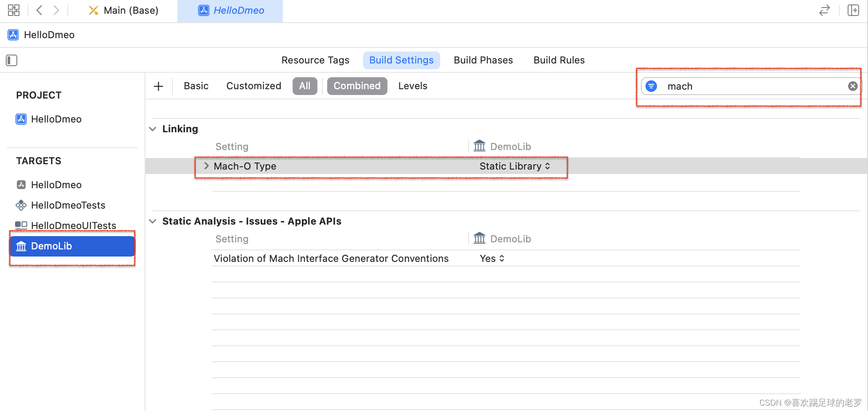Open the Yes value dropdown
Screen dimensions: 868x411
click(x=492, y=258)
